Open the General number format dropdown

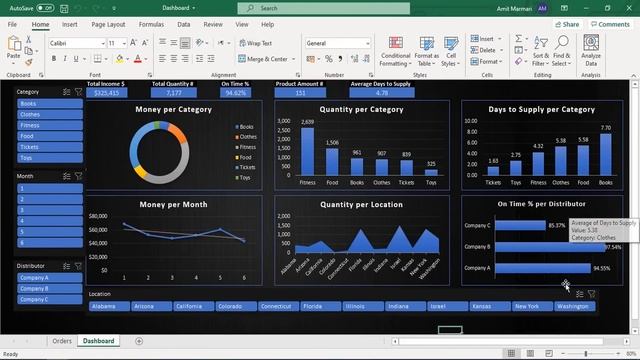[367, 43]
